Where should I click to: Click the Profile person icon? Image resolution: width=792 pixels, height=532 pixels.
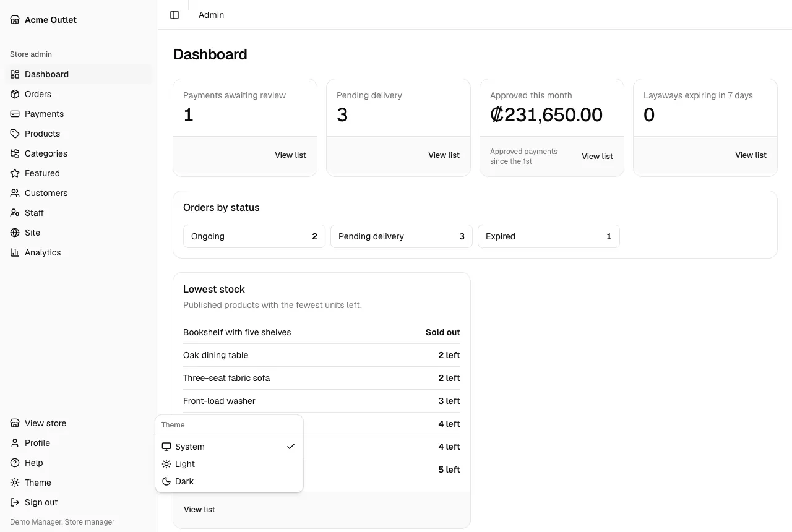pos(15,443)
